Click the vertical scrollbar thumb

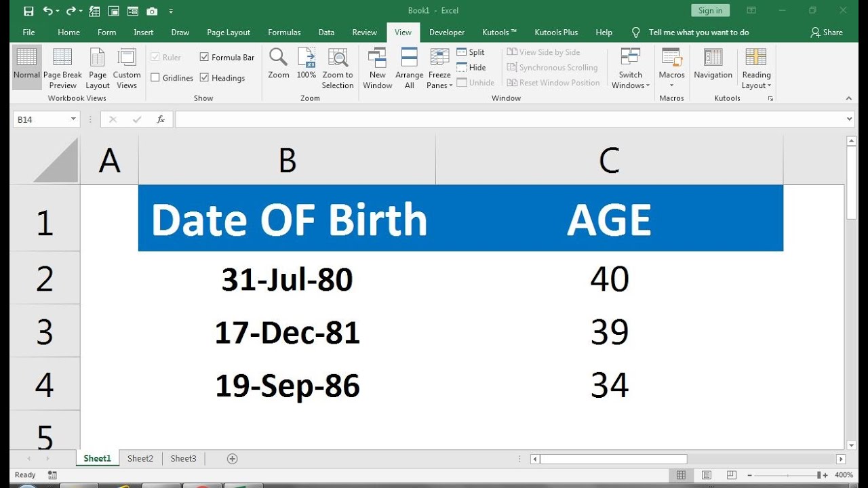pos(852,183)
